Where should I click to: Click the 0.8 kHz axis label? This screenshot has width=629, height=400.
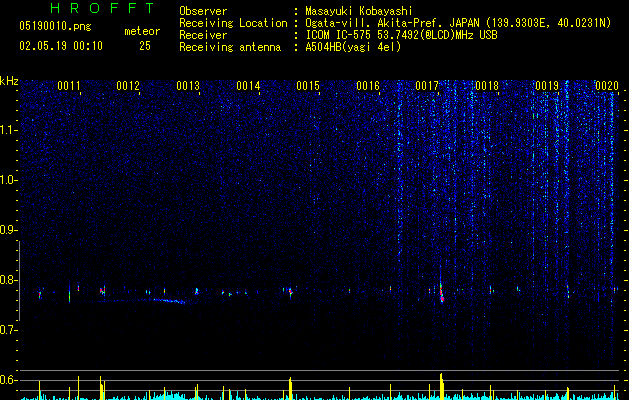click(x=8, y=280)
